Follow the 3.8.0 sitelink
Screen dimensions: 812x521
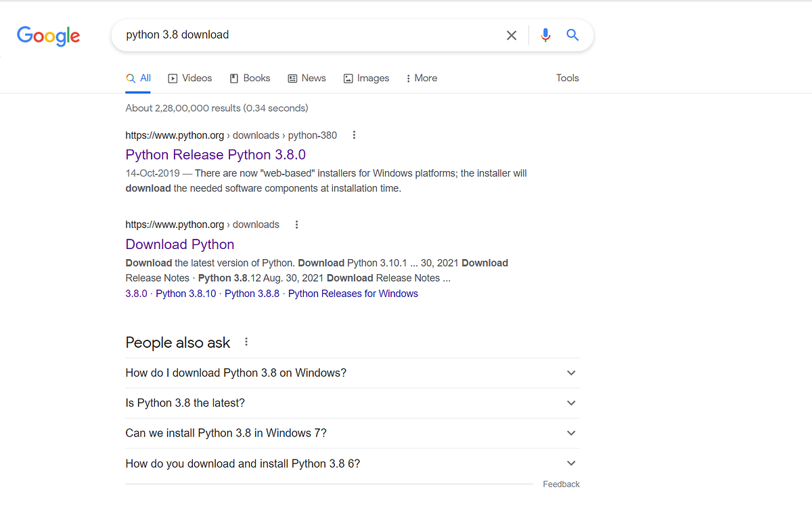tap(136, 294)
